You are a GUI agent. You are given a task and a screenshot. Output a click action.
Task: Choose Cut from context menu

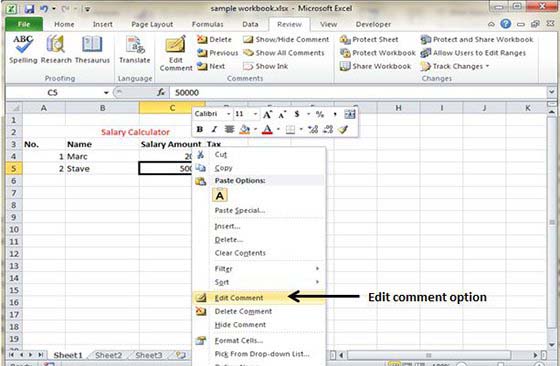(259, 155)
